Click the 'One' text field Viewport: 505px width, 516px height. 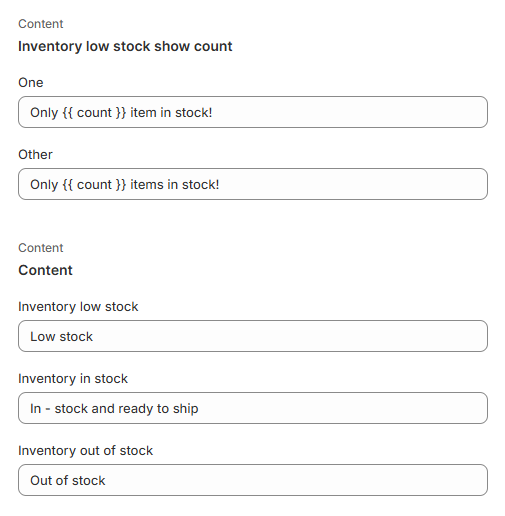253,112
